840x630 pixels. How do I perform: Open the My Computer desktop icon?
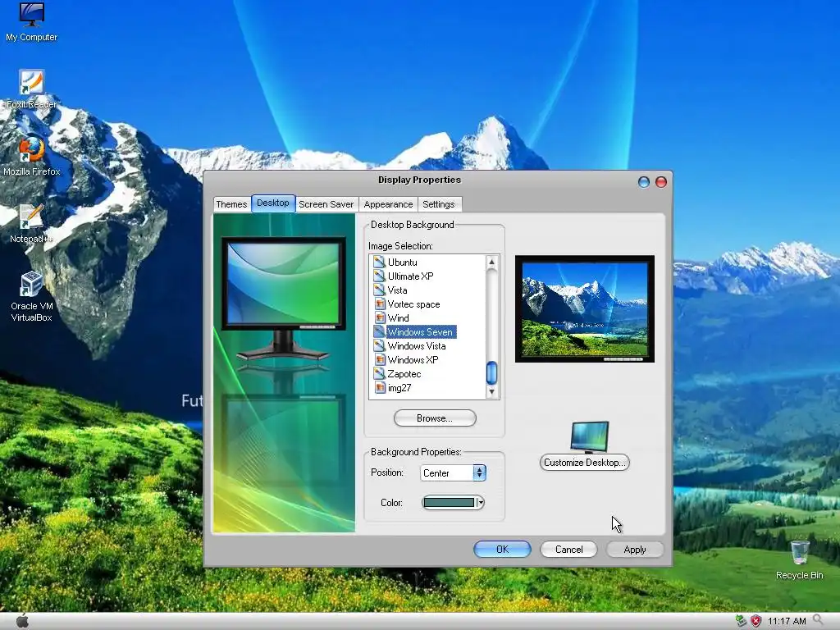click(x=31, y=22)
